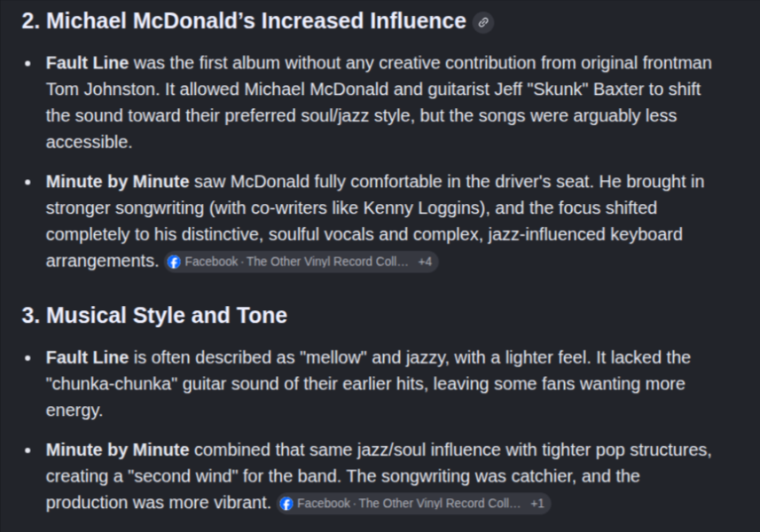
Task: Click bold 'Minute by Minute' before 'saw McDonald'
Action: coord(117,182)
